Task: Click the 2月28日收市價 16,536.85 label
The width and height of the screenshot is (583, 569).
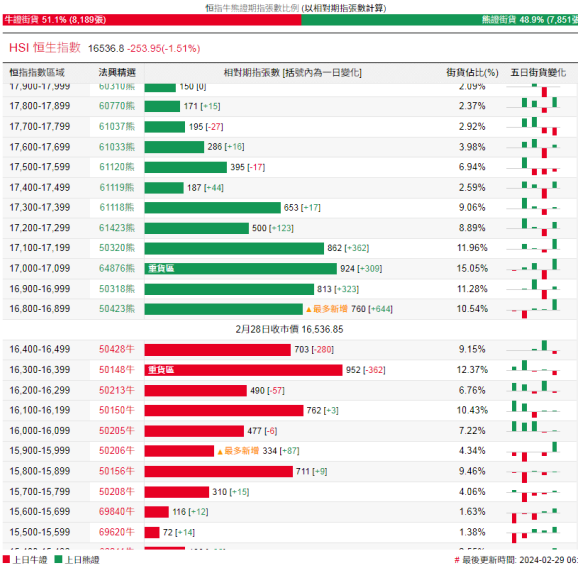Action: click(289, 329)
